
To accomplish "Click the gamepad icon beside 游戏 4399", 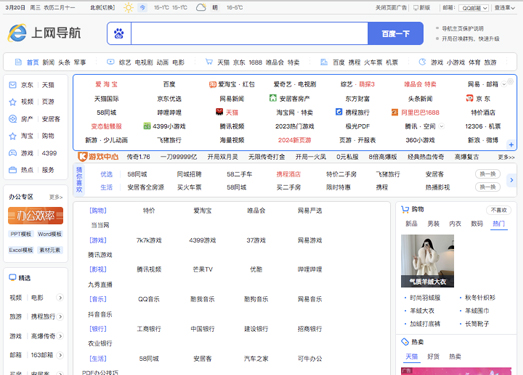I will (x=13, y=153).
